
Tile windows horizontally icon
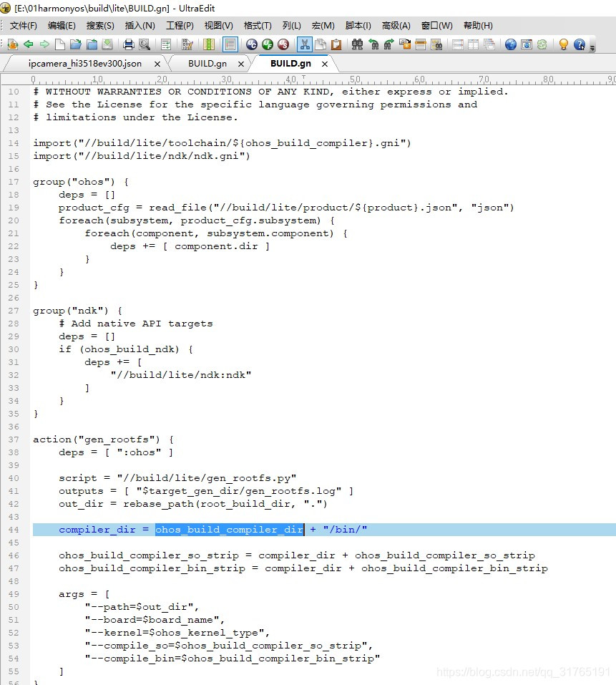(458, 44)
